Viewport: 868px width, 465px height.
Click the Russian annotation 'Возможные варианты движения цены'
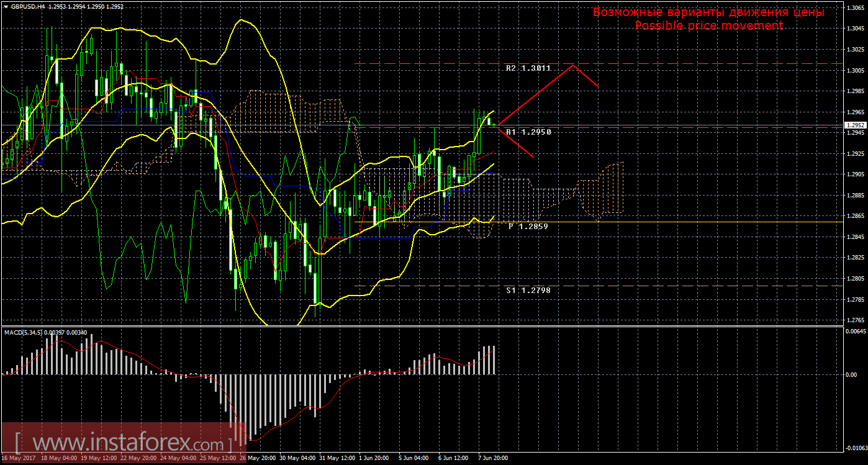[708, 12]
